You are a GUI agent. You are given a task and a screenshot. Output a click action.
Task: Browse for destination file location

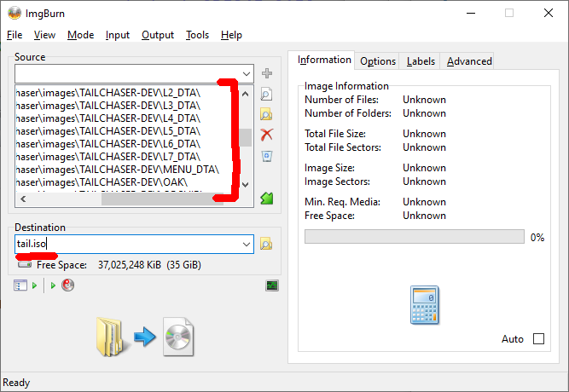[x=266, y=244]
